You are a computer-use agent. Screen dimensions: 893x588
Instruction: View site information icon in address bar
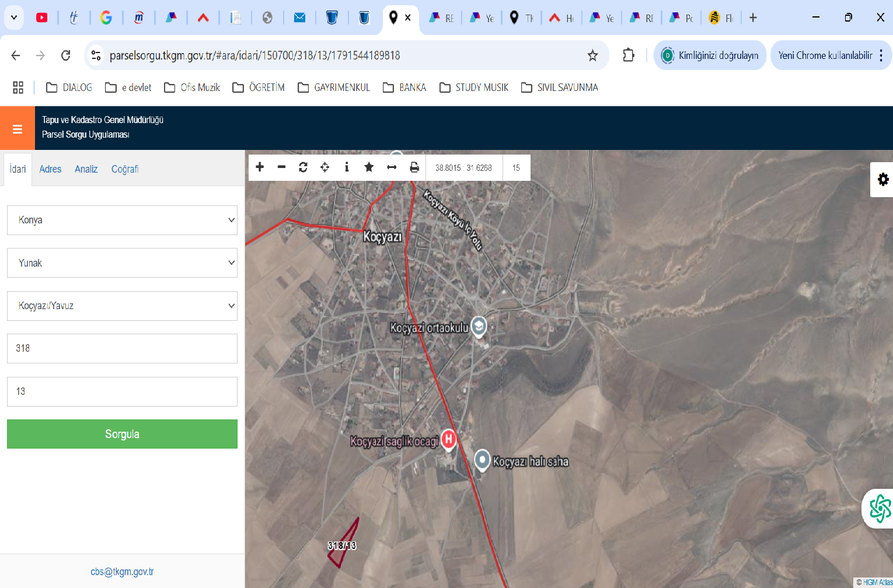pos(96,55)
